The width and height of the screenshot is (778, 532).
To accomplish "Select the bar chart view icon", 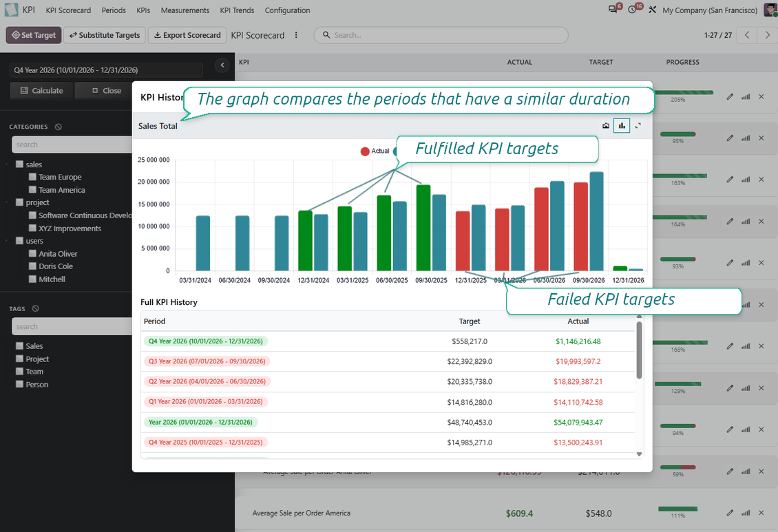I will [622, 126].
